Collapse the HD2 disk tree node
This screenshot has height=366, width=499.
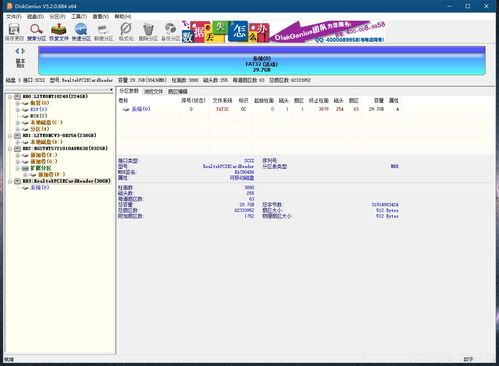[10, 149]
